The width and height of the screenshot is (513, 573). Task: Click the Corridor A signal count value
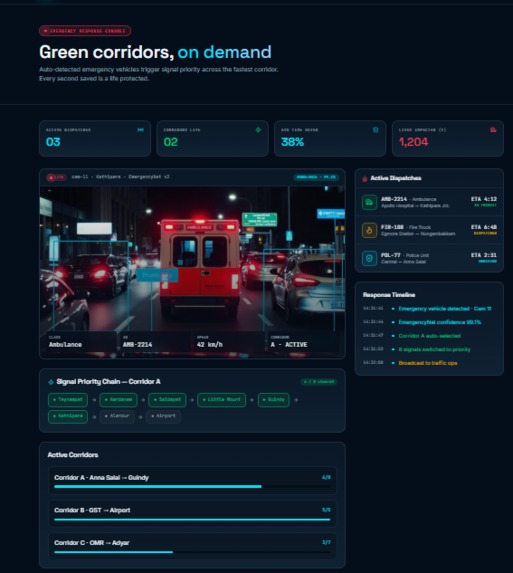[326, 477]
